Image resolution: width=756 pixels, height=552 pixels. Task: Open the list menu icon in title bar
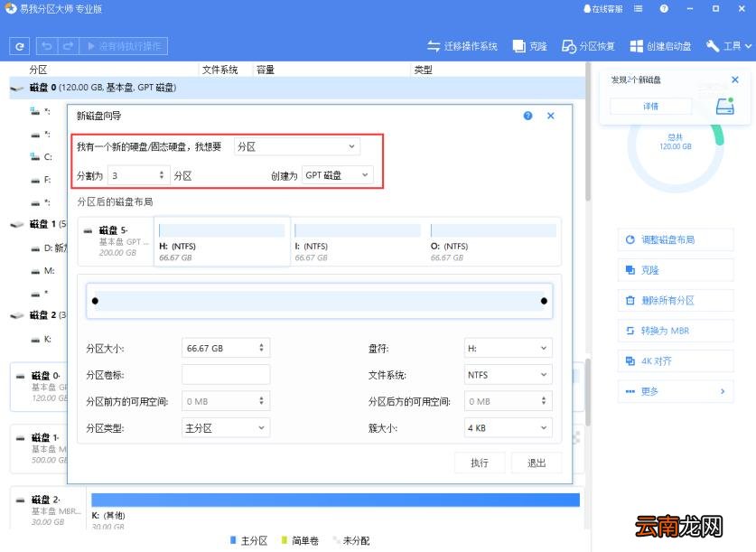pos(638,9)
